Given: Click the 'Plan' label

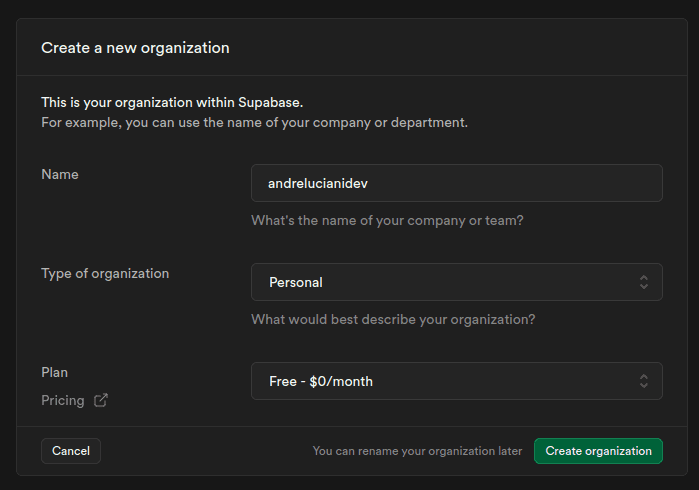Looking at the screenshot, I should pyautogui.click(x=54, y=372).
